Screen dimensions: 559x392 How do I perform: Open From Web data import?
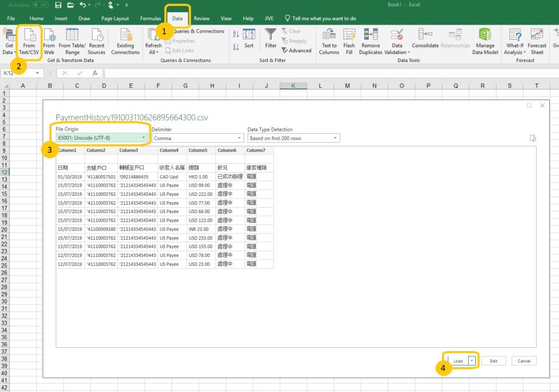pos(49,40)
